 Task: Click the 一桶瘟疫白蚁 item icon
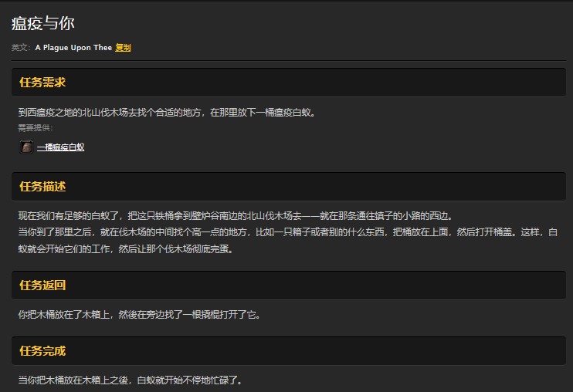click(25, 147)
